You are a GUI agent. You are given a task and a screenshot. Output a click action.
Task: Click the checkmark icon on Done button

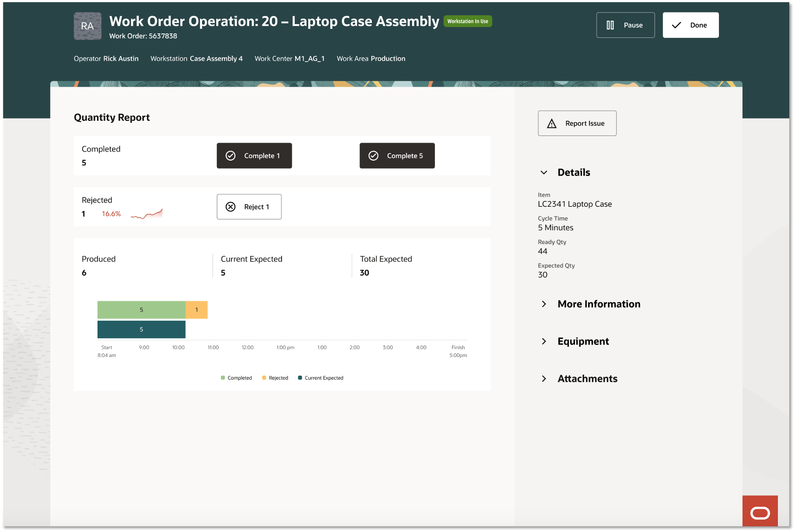coord(675,25)
